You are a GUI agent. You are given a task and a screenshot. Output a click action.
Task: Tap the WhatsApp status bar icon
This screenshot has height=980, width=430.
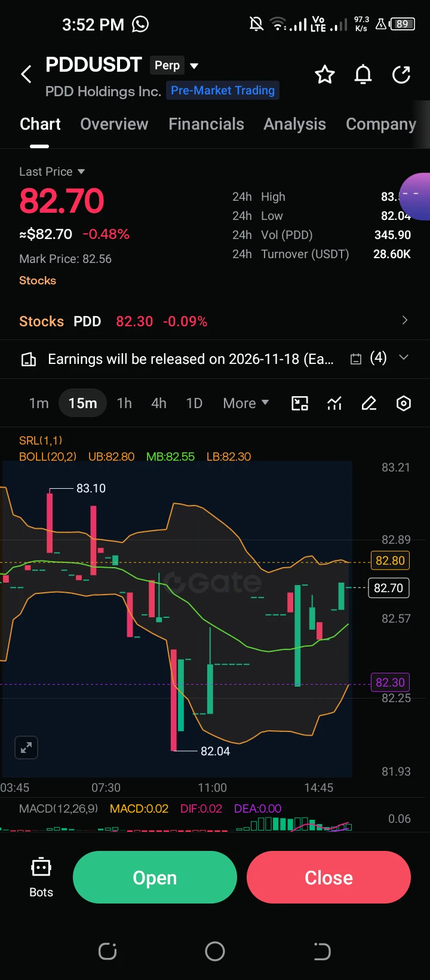(140, 24)
